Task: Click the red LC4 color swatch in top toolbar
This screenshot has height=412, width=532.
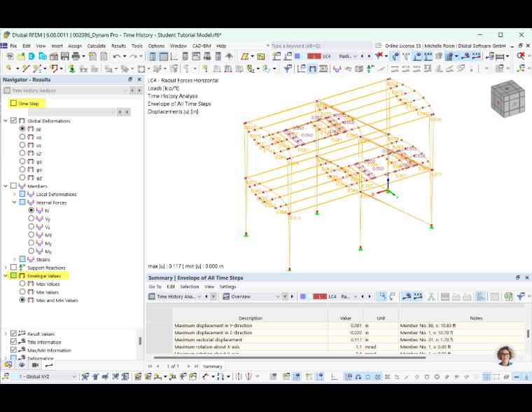Action: click(x=314, y=56)
